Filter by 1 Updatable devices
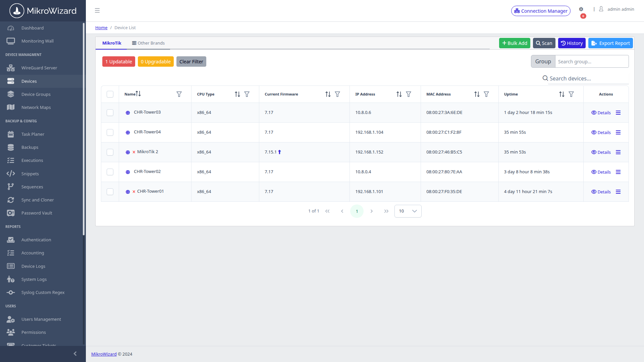The image size is (644, 362). 119,62
